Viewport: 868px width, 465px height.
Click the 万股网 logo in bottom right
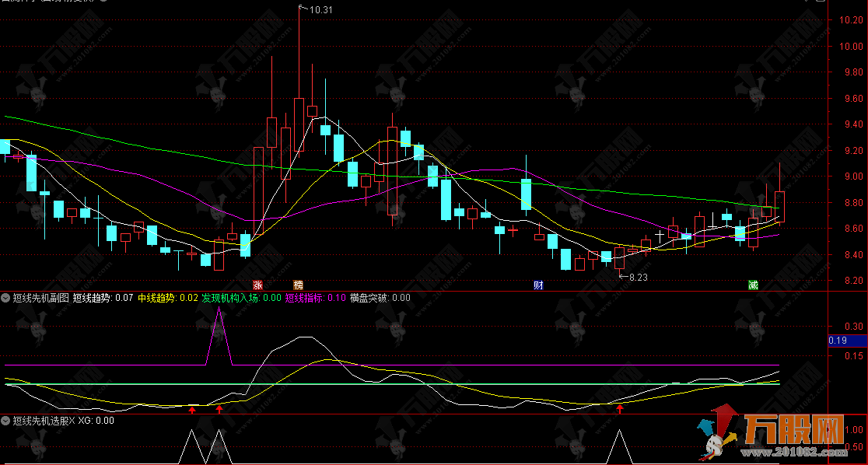tap(778, 433)
